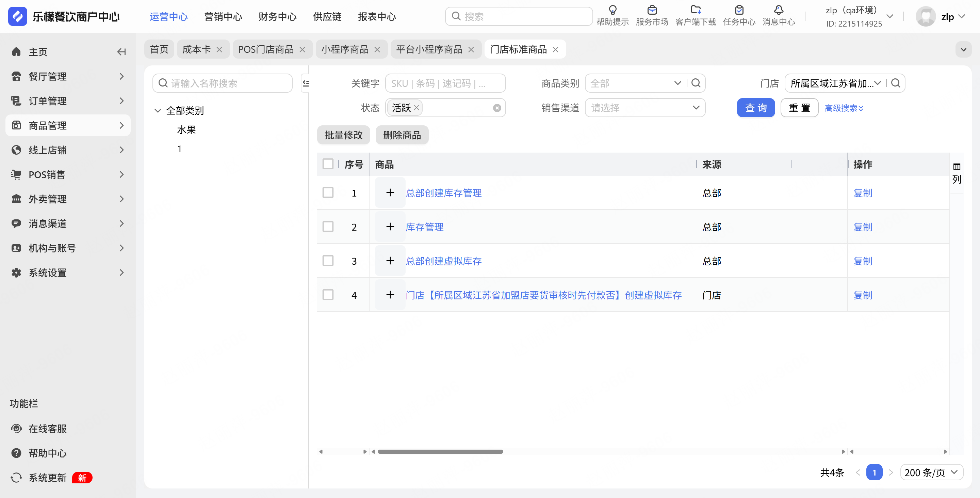Collapse the 全部类别 tree node
Image resolution: width=980 pixels, height=498 pixels.
click(158, 111)
